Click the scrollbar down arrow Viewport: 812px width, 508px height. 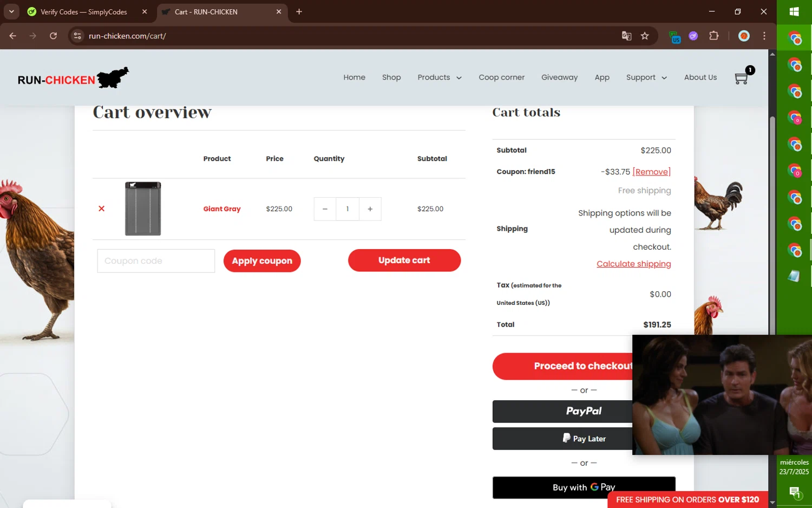click(772, 503)
